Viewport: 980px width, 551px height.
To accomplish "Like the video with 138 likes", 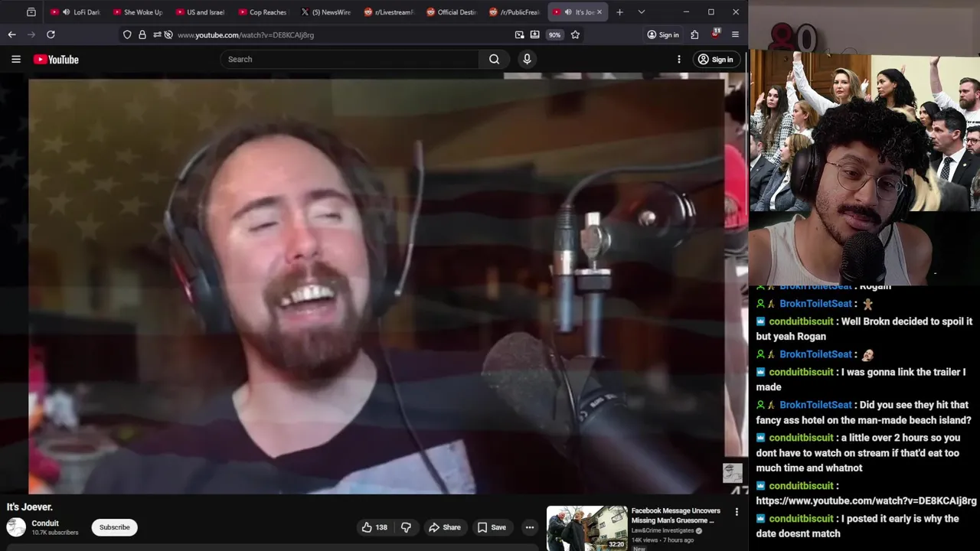I will click(x=374, y=527).
